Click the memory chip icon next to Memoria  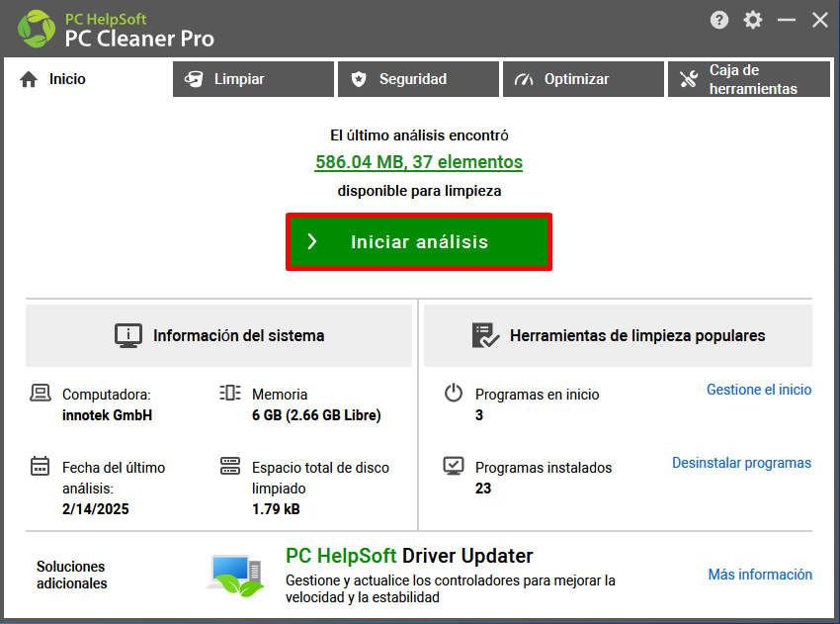click(230, 393)
